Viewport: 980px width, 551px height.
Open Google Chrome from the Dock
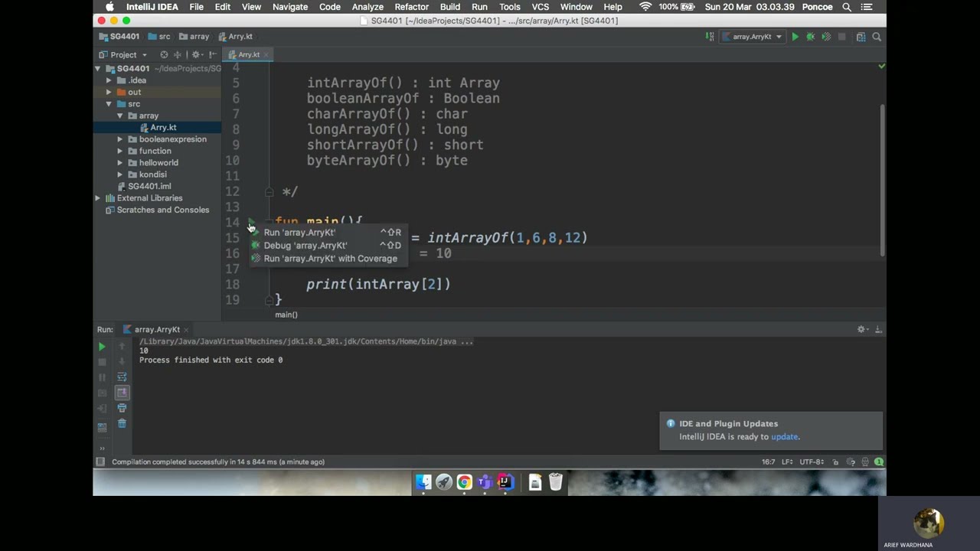coord(464,482)
